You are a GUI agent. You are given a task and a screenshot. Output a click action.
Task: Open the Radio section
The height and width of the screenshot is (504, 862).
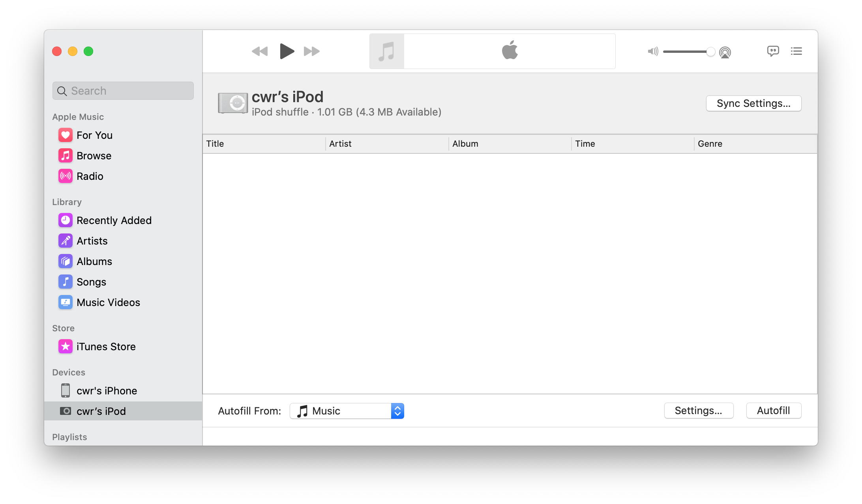tap(90, 176)
